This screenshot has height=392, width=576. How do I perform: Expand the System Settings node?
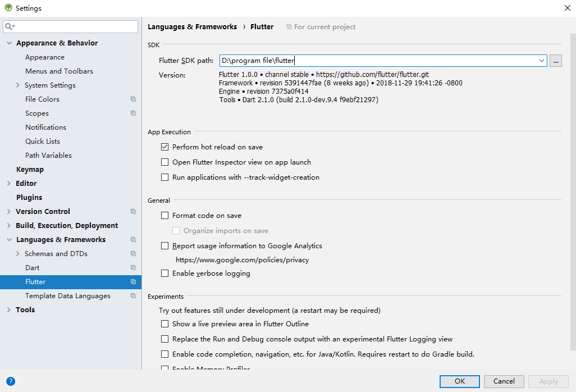(x=17, y=85)
